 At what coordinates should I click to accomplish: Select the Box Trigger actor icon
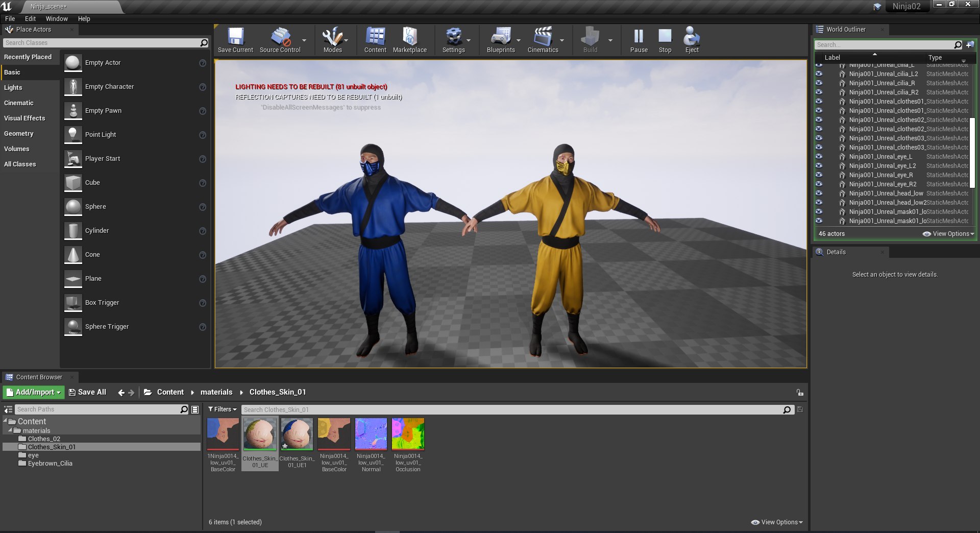pyautogui.click(x=73, y=303)
